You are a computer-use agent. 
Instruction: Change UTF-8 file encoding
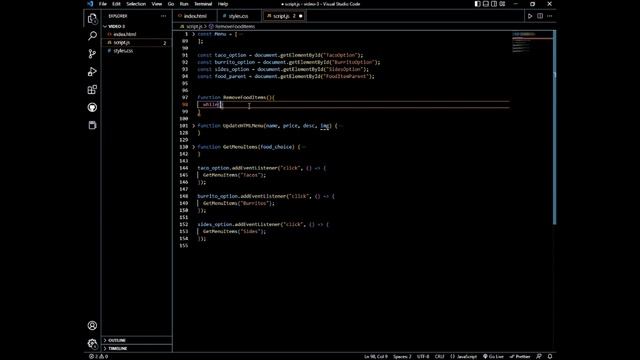click(x=423, y=356)
